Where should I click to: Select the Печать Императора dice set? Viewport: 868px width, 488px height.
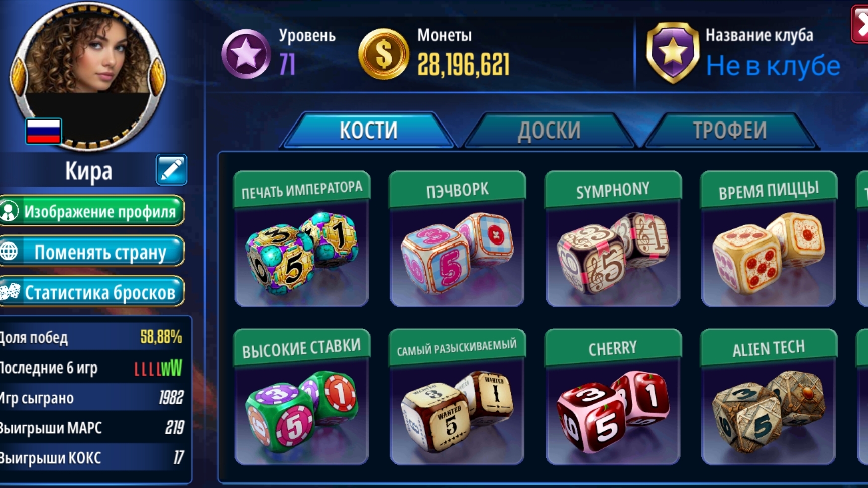302,238
